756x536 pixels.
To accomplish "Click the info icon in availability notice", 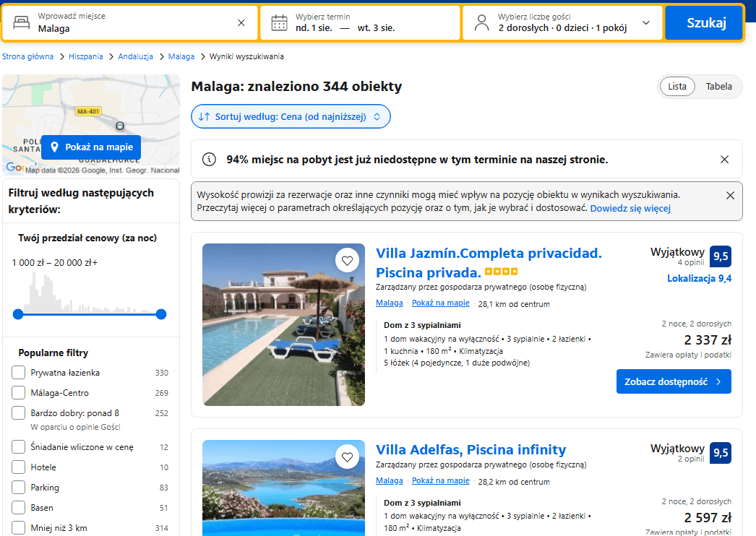I will point(209,159).
